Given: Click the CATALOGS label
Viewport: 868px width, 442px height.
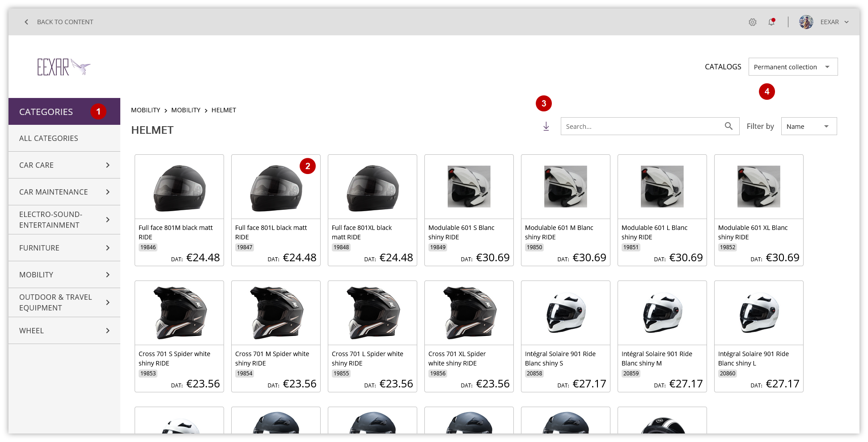Looking at the screenshot, I should [x=723, y=67].
